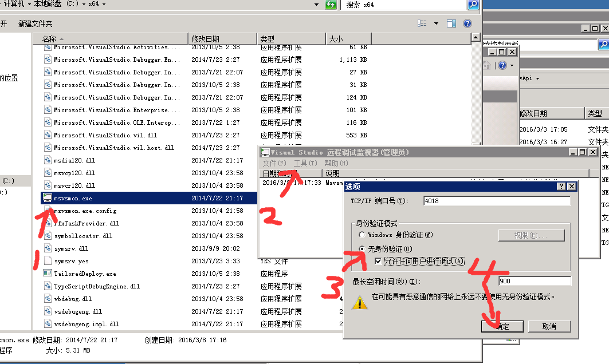Click the Explorer help question mark icon

(467, 23)
